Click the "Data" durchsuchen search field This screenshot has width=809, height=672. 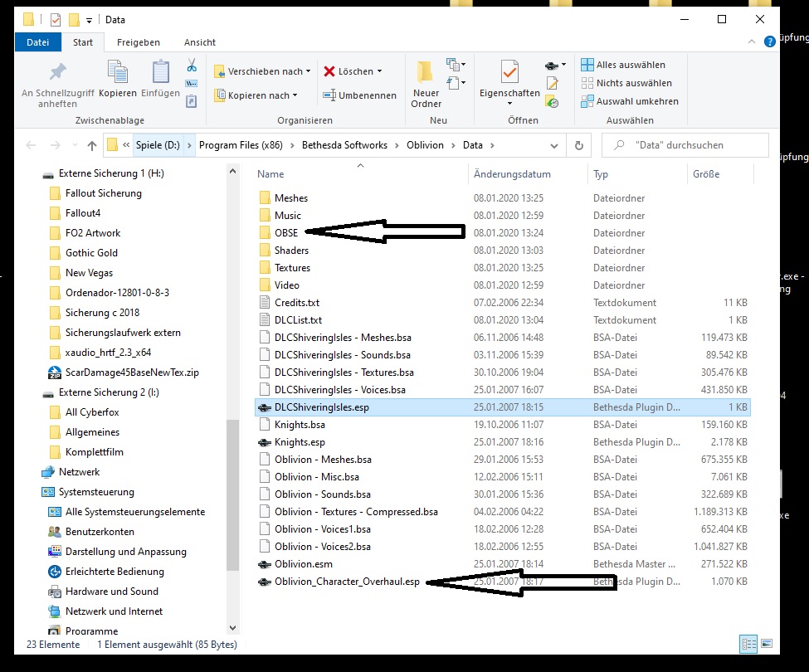(693, 145)
